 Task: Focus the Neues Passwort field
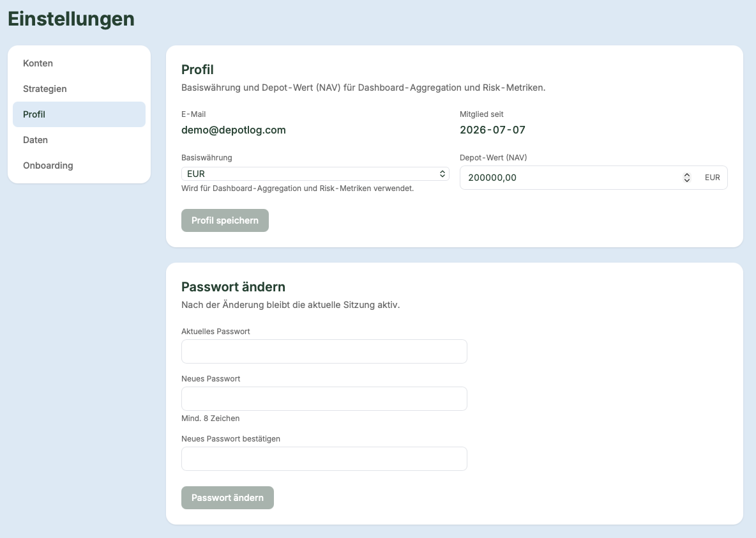click(x=324, y=399)
